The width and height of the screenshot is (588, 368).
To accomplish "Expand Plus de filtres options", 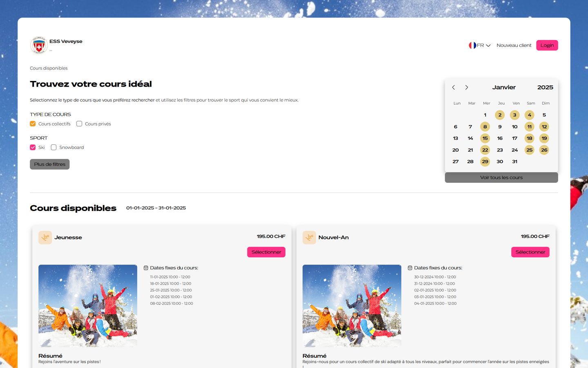I will [x=50, y=164].
